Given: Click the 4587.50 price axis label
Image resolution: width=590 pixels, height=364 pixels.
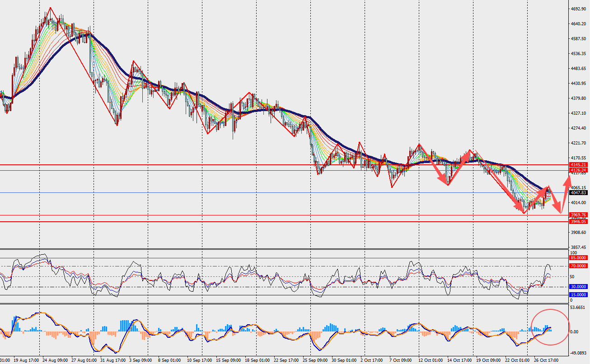Looking at the screenshot, I should (578, 39).
